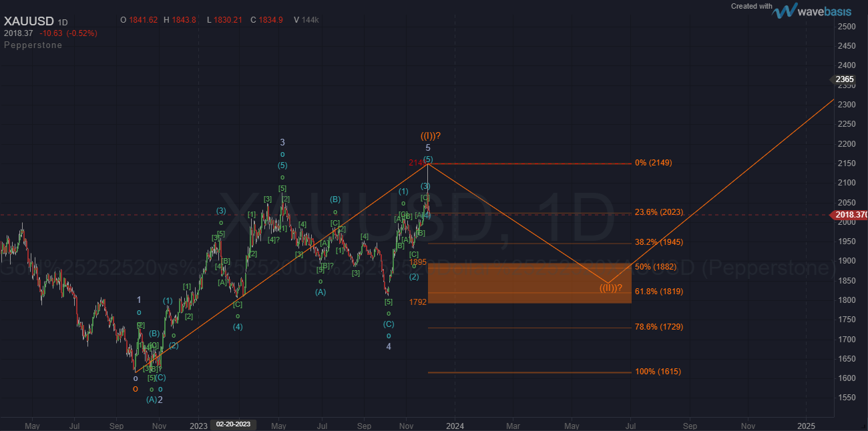The height and width of the screenshot is (431, 868).
Task: Click the Pepperstone broker label
Action: [x=32, y=45]
